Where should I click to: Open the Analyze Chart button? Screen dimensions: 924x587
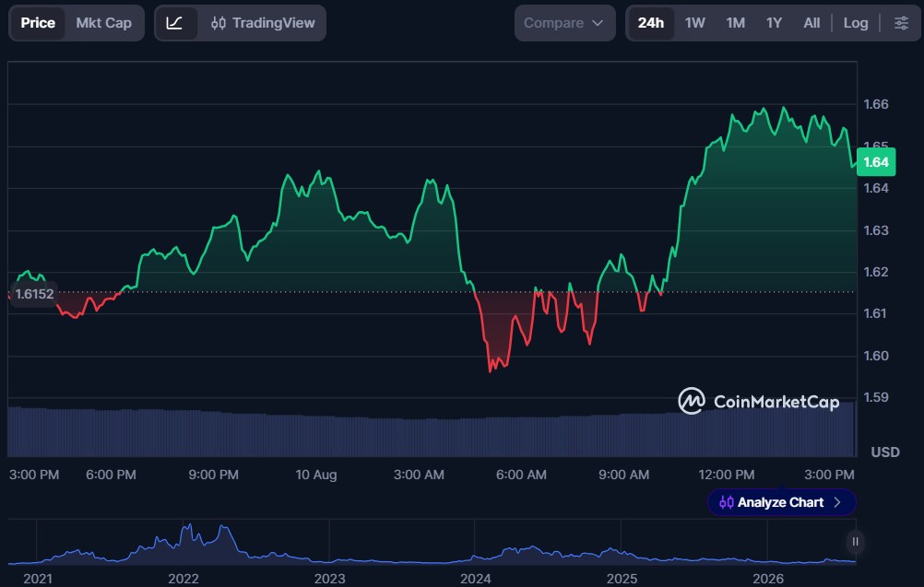click(x=781, y=502)
